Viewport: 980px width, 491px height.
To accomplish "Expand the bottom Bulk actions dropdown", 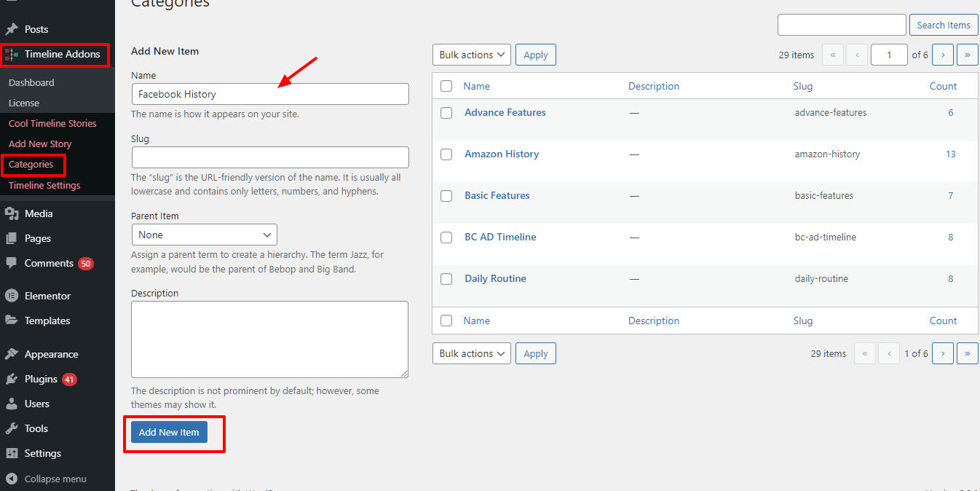I will (x=472, y=353).
